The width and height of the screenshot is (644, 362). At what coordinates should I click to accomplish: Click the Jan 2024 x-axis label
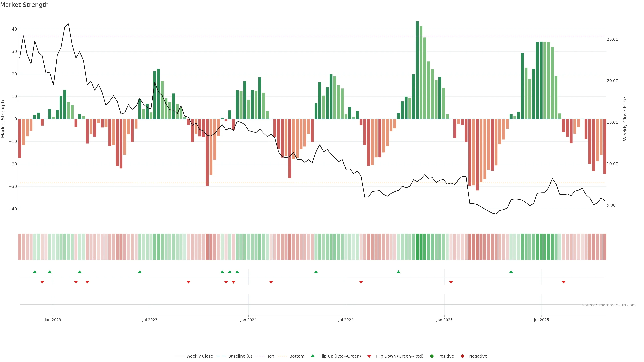pyautogui.click(x=248, y=320)
